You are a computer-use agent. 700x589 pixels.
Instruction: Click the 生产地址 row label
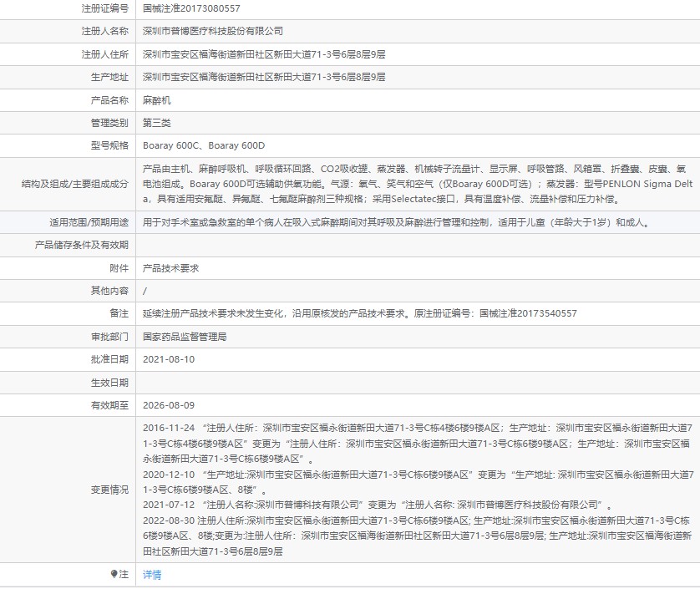pyautogui.click(x=110, y=77)
